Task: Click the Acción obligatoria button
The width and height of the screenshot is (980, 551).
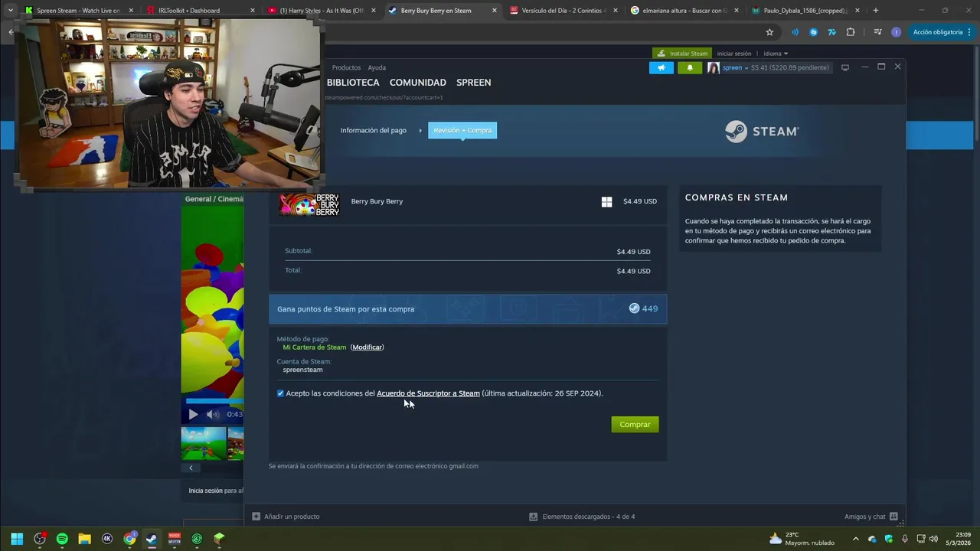Action: tap(942, 32)
